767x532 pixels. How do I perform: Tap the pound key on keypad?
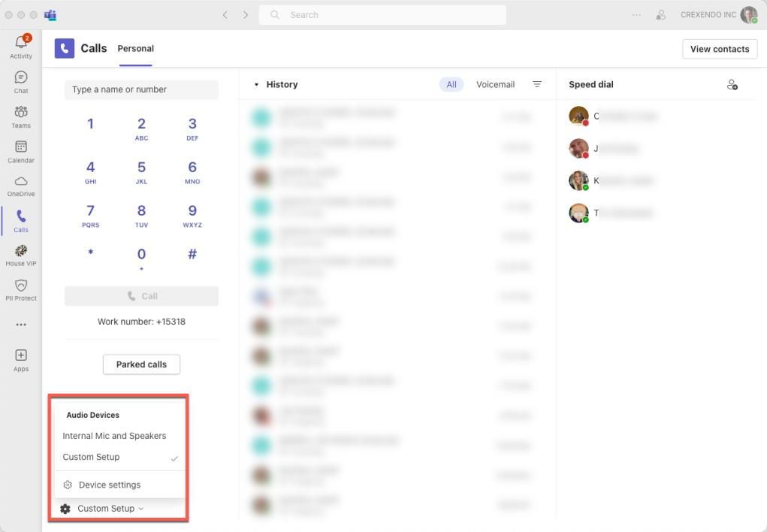coord(192,254)
